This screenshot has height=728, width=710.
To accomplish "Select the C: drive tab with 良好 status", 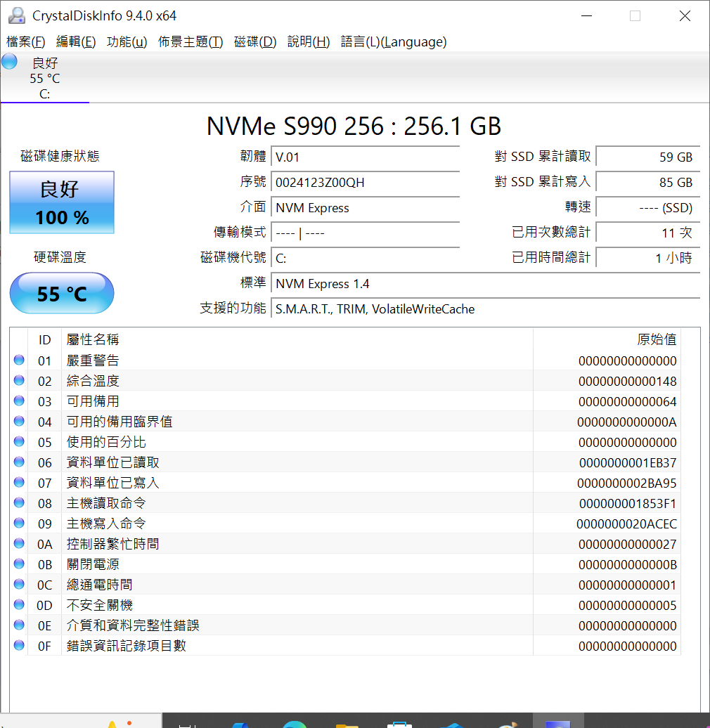I will point(44,78).
